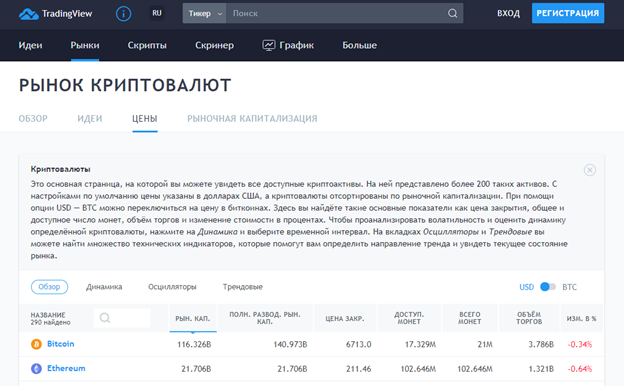The image size is (624, 386).
Task: Open the RU language selector
Action: pos(157,14)
